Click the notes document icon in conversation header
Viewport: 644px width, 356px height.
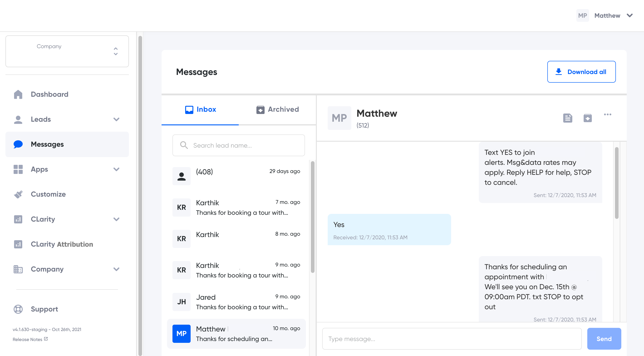568,118
